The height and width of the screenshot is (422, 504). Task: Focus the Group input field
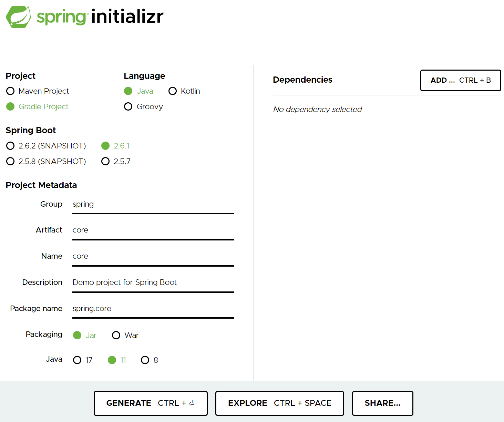coord(153,205)
